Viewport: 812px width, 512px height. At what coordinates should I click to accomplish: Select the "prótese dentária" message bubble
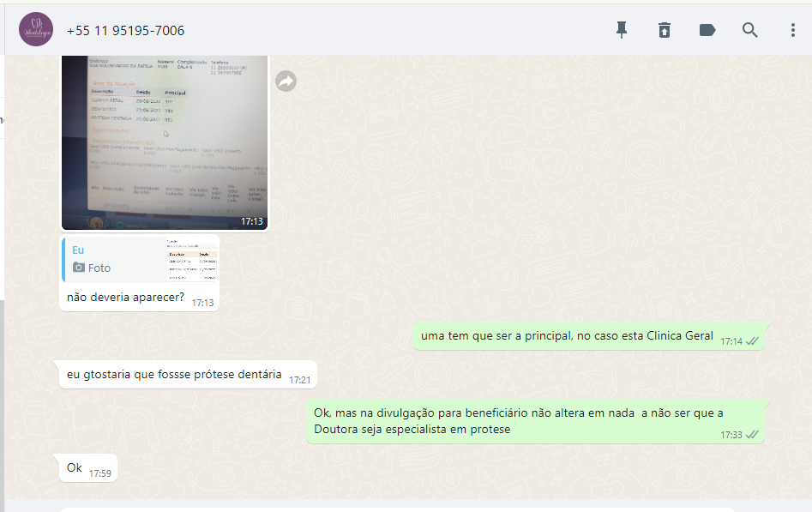[174, 375]
